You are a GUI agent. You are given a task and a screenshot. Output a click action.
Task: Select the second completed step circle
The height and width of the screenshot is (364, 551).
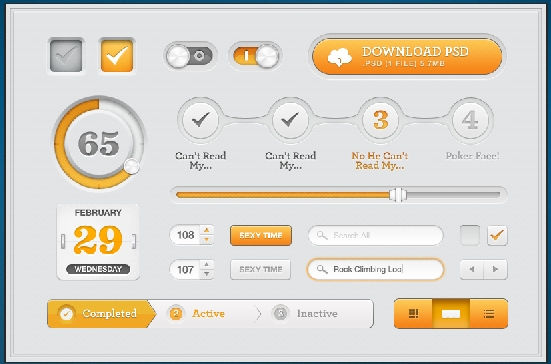291,120
